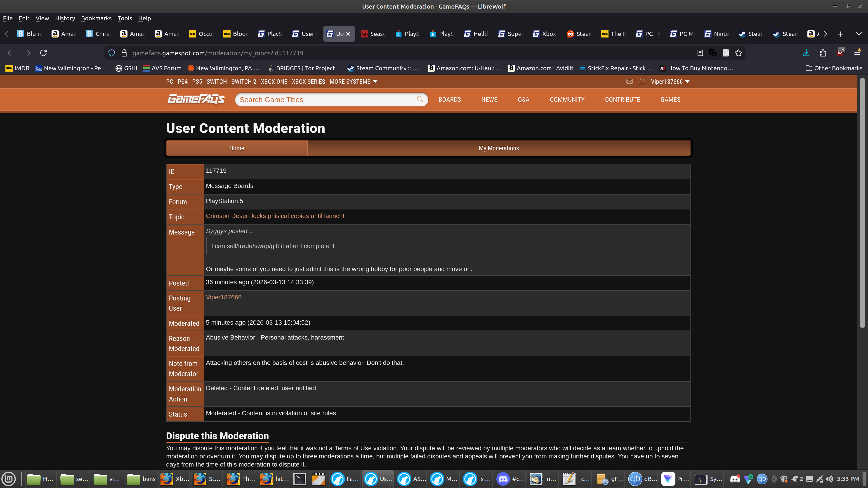868x488 pixels.
Task: Switch to My Moderations tab
Action: pyautogui.click(x=498, y=148)
